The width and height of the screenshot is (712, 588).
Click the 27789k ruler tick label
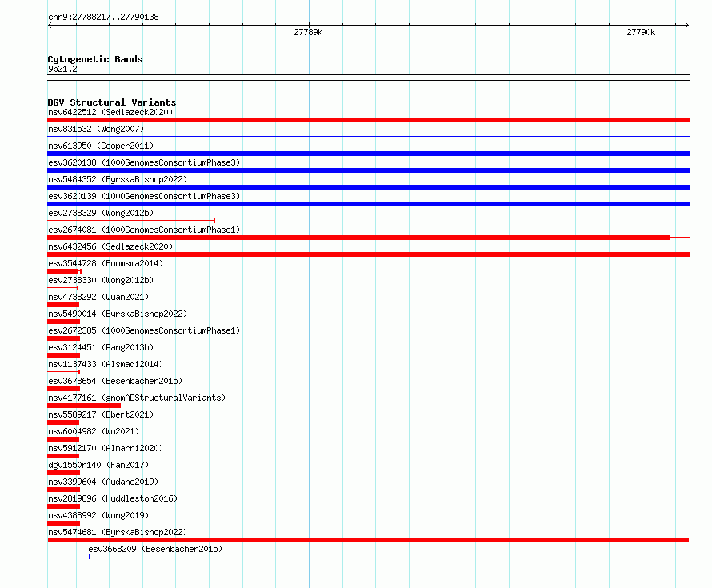coord(308,32)
